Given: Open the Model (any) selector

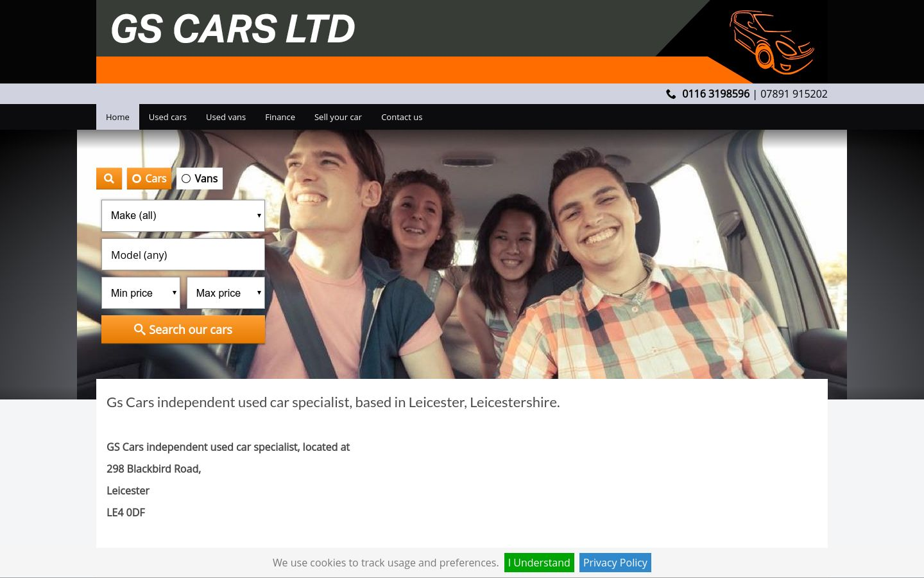Looking at the screenshot, I should click(x=183, y=255).
